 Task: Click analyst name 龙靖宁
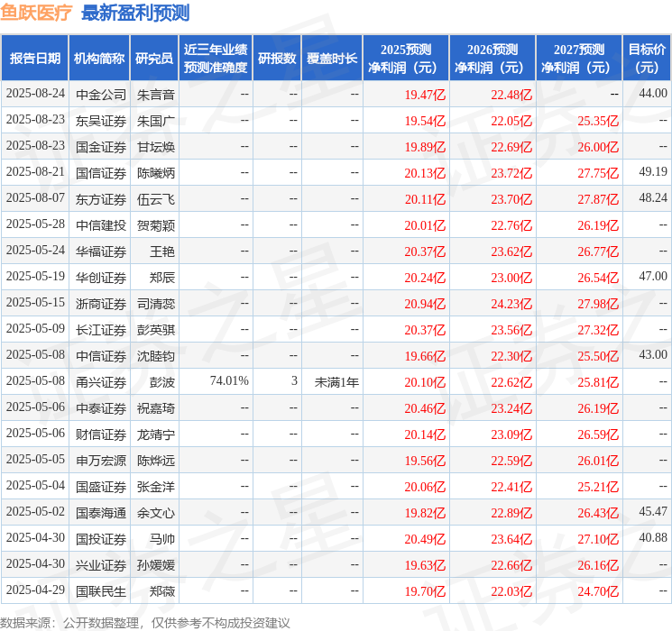[156, 434]
